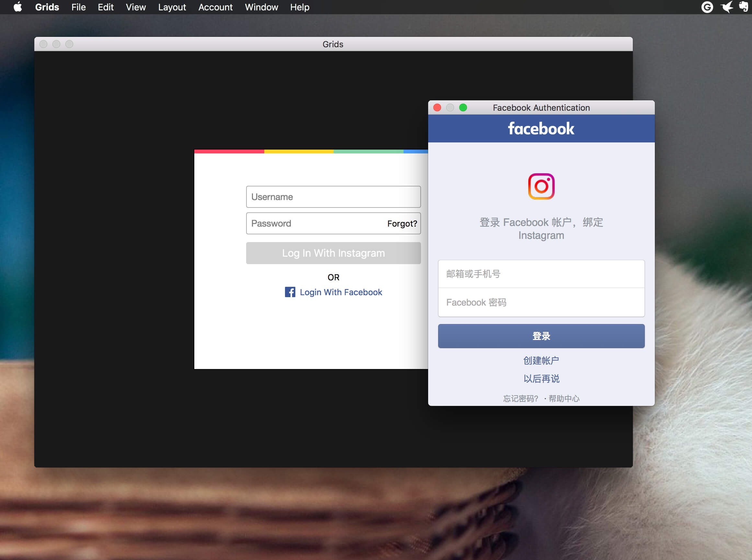The width and height of the screenshot is (752, 560).
Task: Click Log In With Instagram button
Action: tap(333, 253)
